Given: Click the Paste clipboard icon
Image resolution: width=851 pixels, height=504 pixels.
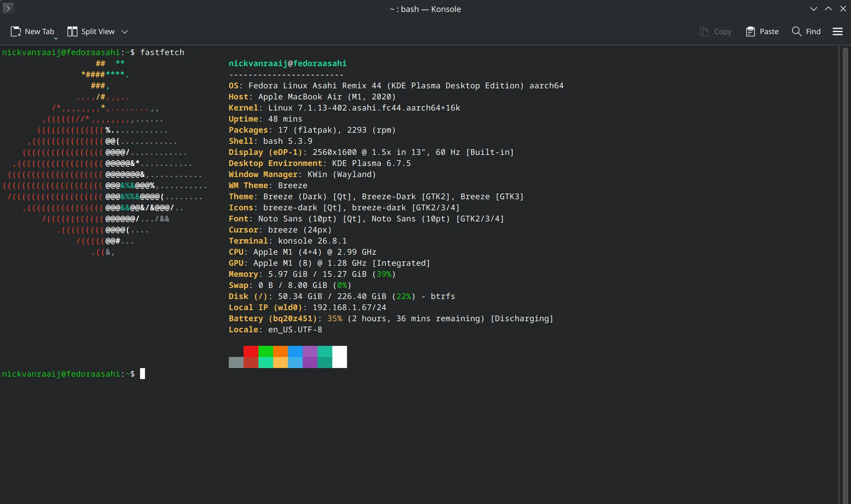Looking at the screenshot, I should click(750, 32).
